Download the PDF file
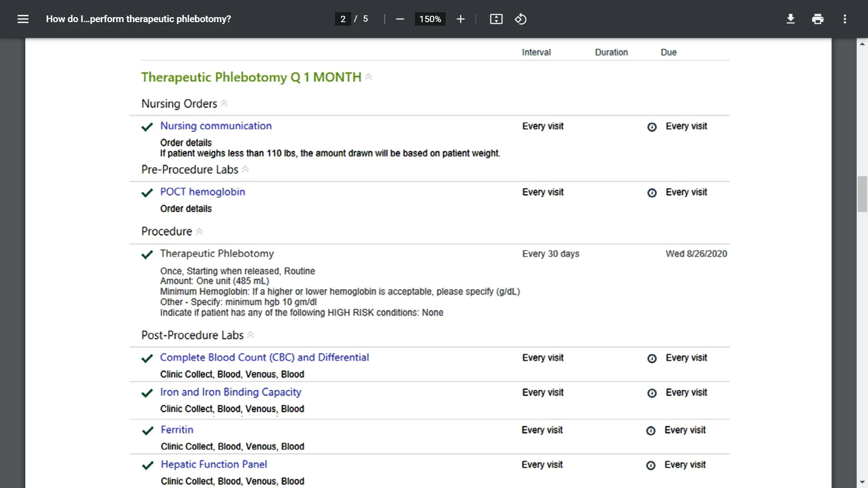The height and width of the screenshot is (488, 868). 790,19
